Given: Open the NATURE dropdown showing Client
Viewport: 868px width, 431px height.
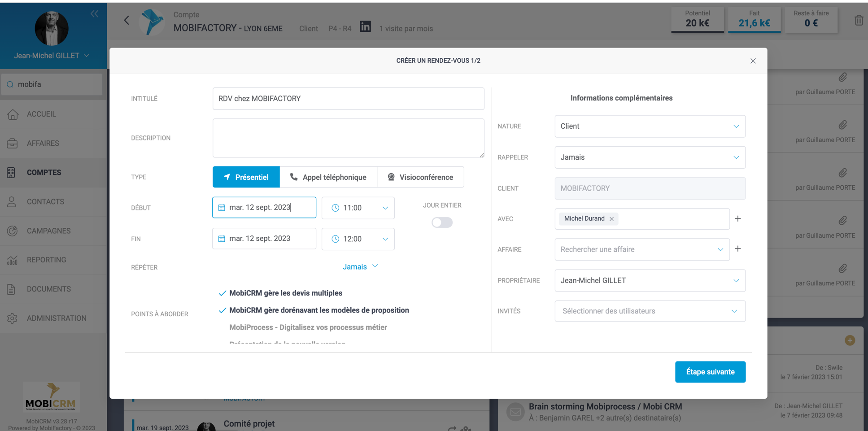Looking at the screenshot, I should coord(650,126).
